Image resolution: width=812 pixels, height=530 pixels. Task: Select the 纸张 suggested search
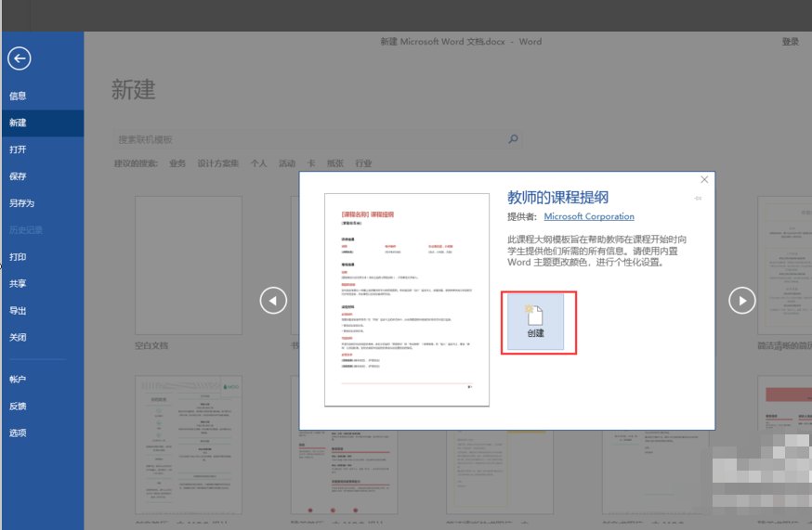tap(335, 163)
